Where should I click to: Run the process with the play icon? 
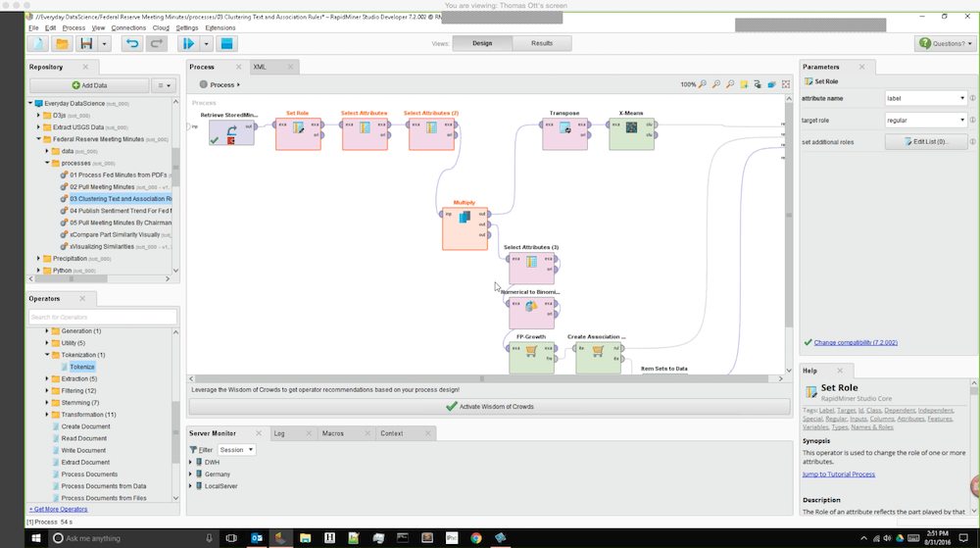[187, 44]
